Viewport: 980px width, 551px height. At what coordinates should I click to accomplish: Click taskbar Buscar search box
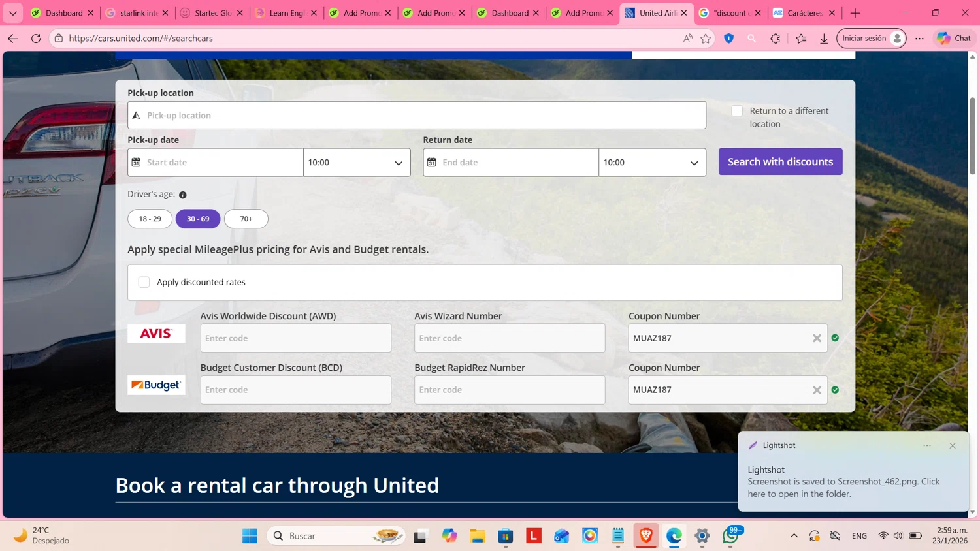(336, 536)
